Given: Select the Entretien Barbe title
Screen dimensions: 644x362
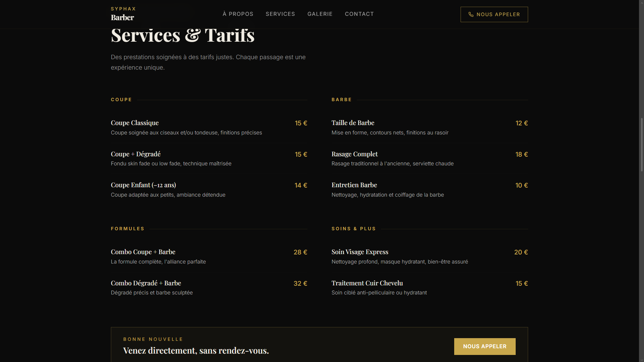Looking at the screenshot, I should (354, 185).
